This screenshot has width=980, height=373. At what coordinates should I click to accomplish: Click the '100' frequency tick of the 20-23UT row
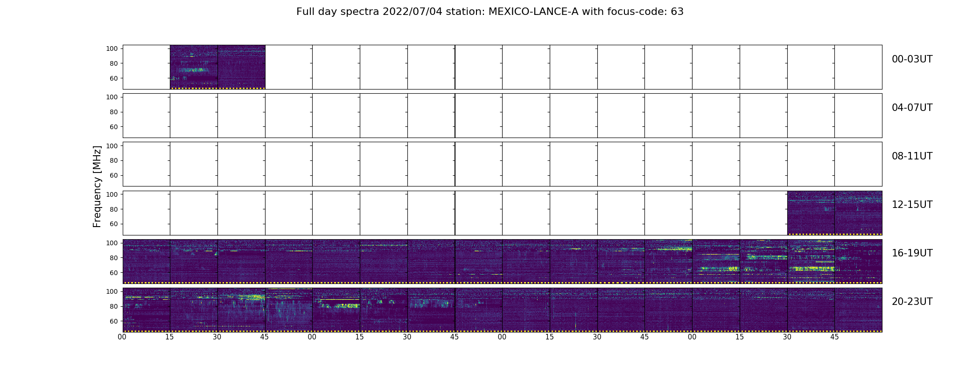click(112, 291)
